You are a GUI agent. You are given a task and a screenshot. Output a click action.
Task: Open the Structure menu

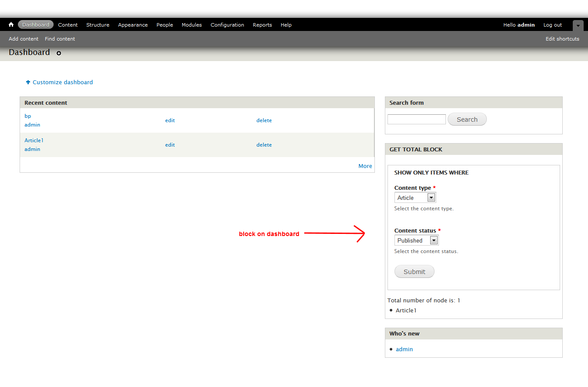pyautogui.click(x=98, y=25)
